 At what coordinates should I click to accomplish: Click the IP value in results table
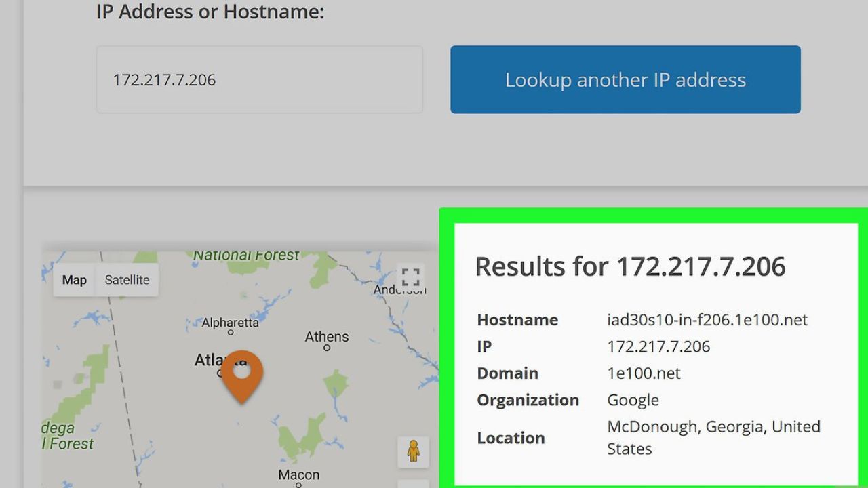658,346
